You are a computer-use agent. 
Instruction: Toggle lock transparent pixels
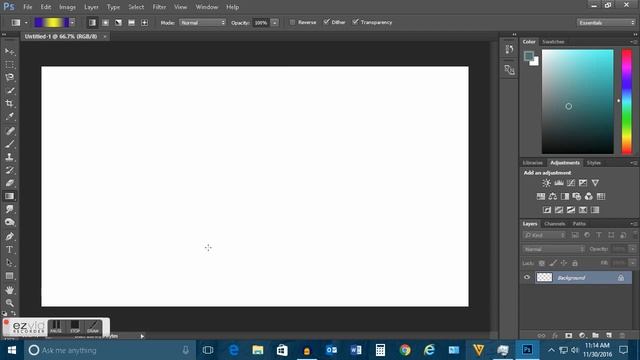click(542, 263)
